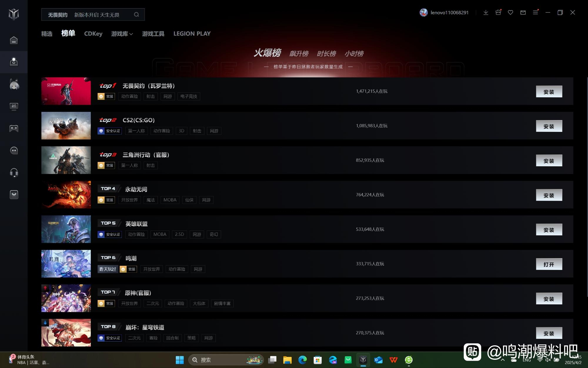Click the Legion logo at top left

pos(14,14)
